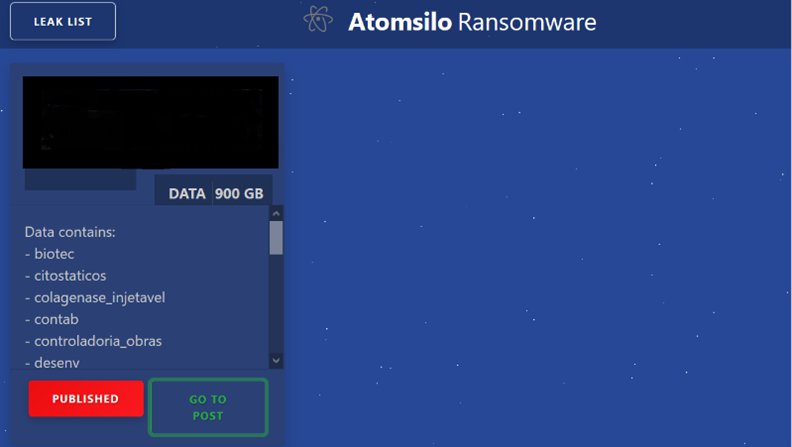Click the 'Data contains:' heading

pyautogui.click(x=70, y=232)
